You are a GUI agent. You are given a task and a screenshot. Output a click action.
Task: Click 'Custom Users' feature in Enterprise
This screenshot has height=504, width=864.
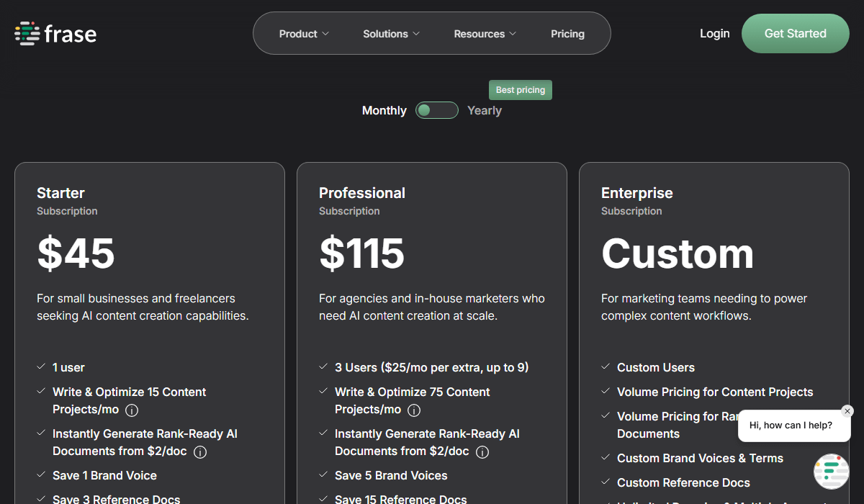pos(656,367)
